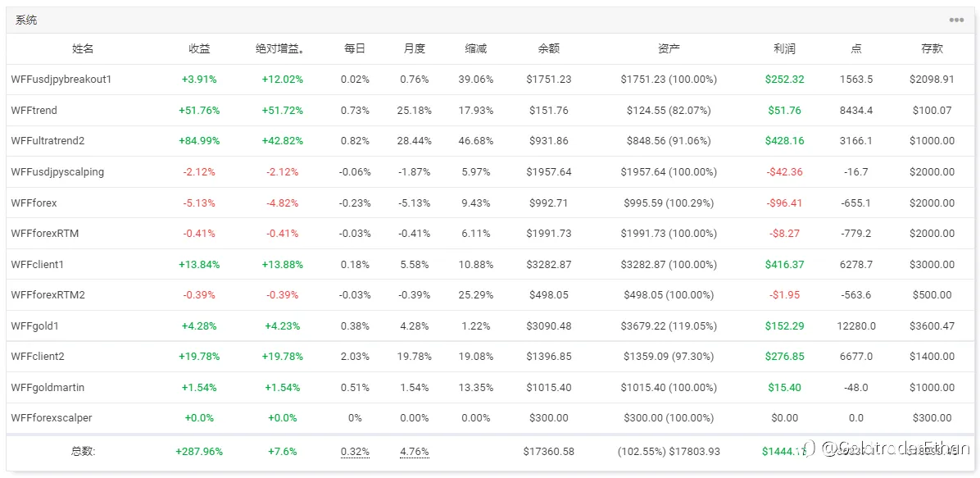Click the -5.13% gain value of WFFforex

(199, 203)
